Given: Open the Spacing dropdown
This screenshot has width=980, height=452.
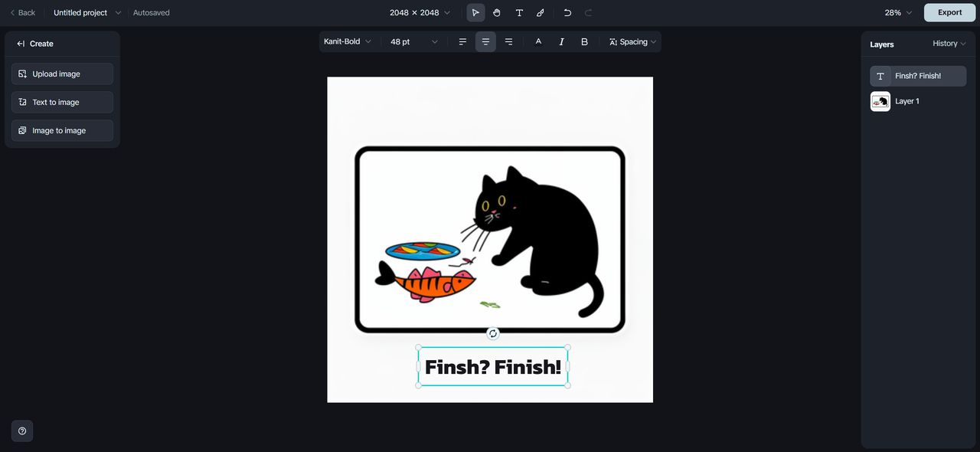Looking at the screenshot, I should (x=632, y=42).
